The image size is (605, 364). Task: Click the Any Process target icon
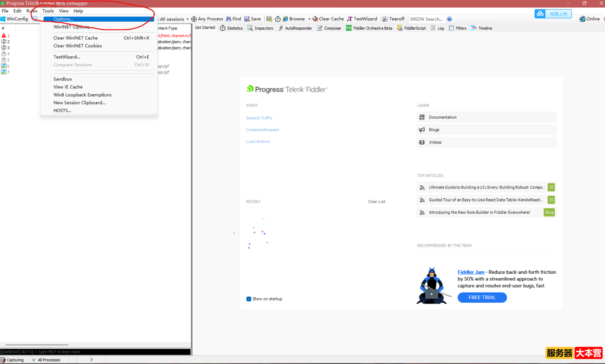click(194, 19)
